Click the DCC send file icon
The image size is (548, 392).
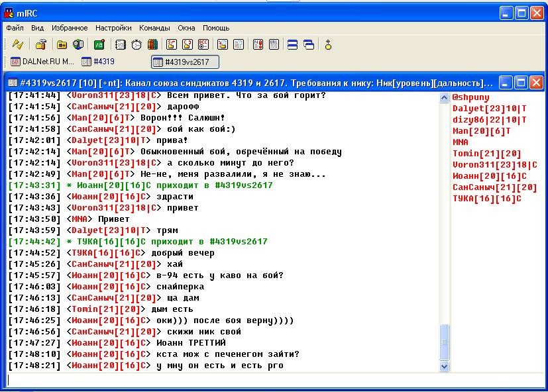pyautogui.click(x=171, y=44)
